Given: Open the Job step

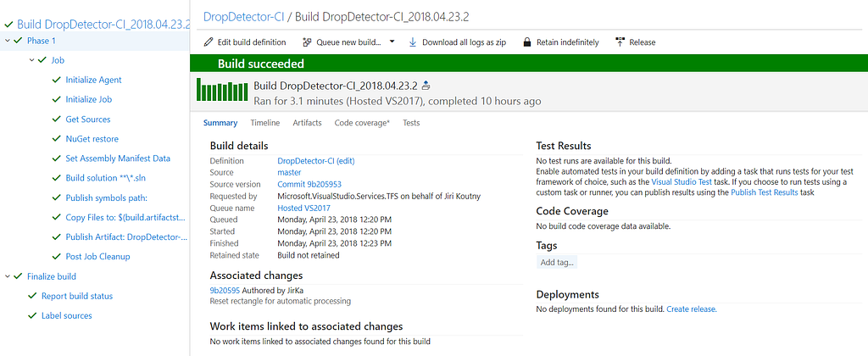Looking at the screenshot, I should click(x=58, y=60).
